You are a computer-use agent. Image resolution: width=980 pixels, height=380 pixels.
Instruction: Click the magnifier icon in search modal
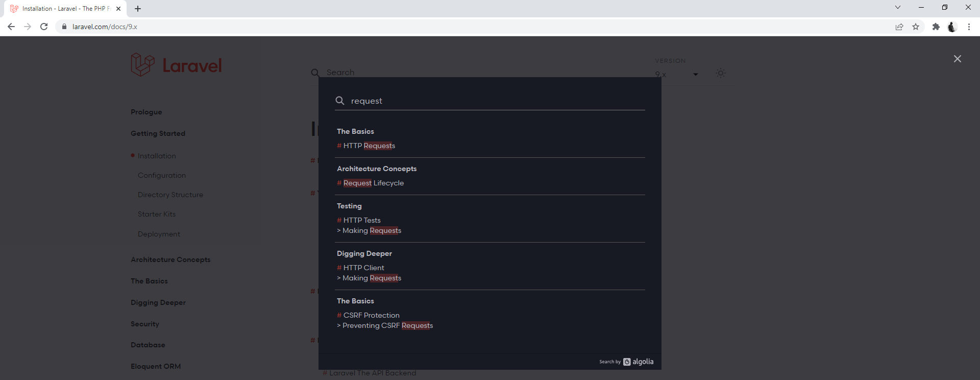tap(340, 101)
